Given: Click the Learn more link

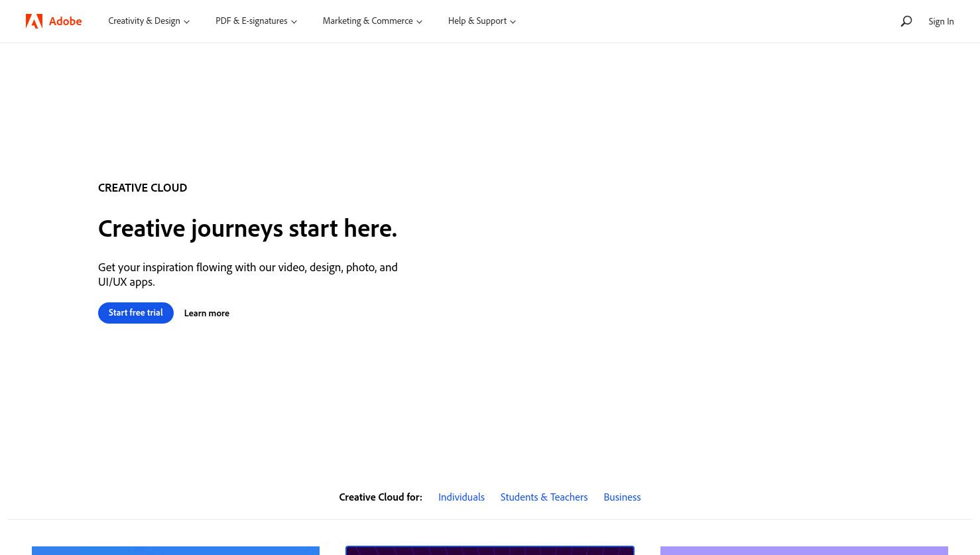Looking at the screenshot, I should pos(207,313).
